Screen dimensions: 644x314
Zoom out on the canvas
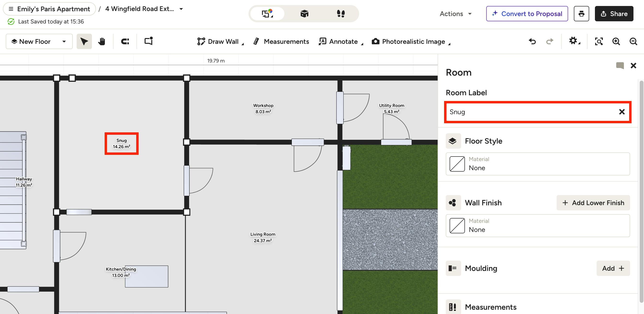[633, 41]
